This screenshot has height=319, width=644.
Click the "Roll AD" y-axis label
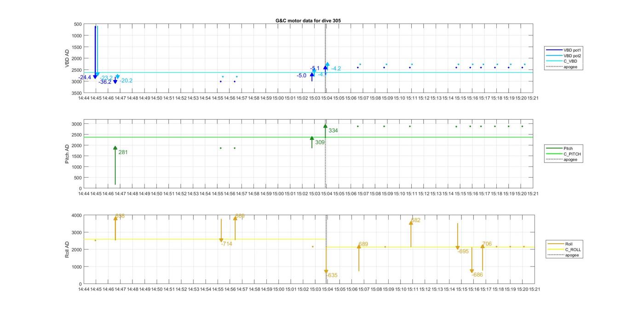67,249
